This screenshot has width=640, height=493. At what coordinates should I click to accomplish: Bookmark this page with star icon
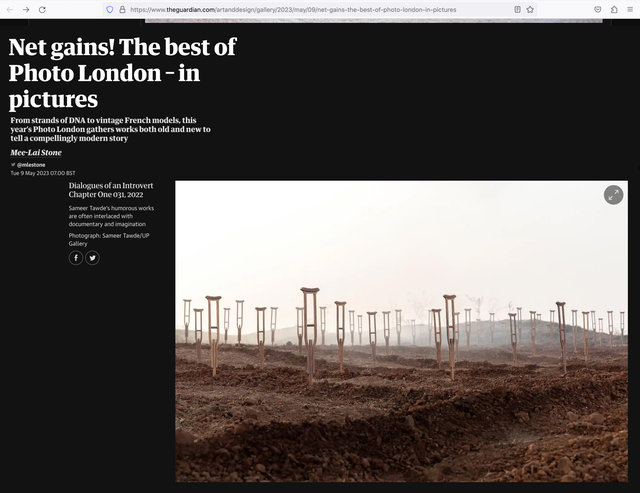[530, 9]
